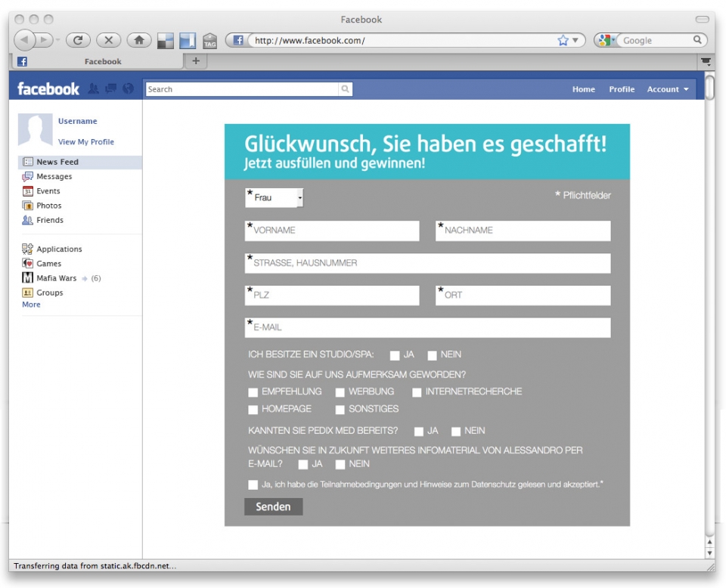
Task: Click the STRASSE, HAUSNUMMER field
Action: (427, 263)
